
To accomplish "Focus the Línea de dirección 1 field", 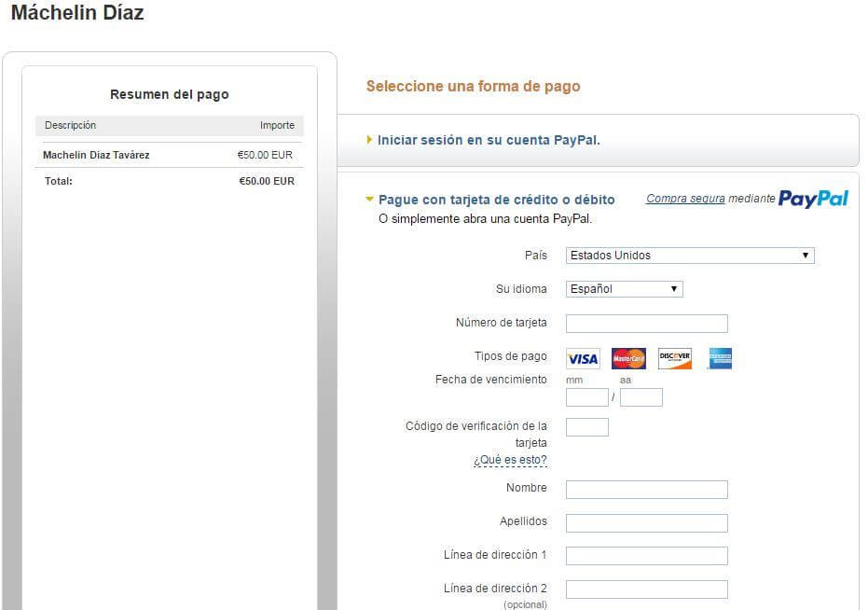I will click(x=647, y=556).
